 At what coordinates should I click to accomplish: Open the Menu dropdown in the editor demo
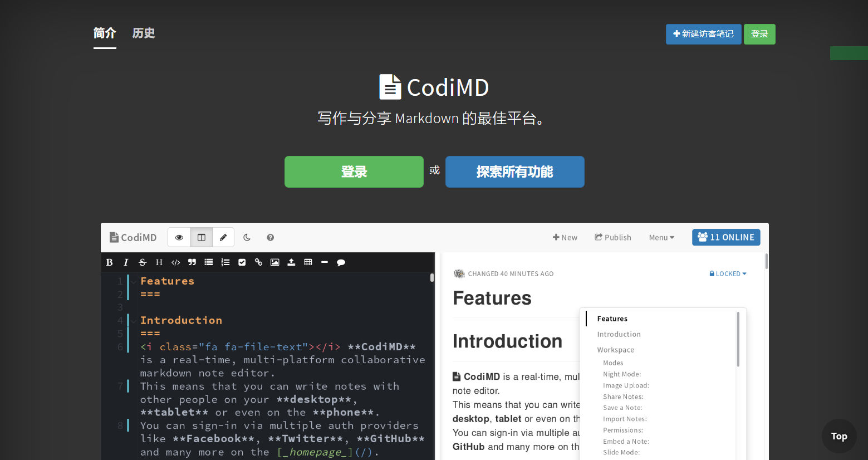[x=661, y=237]
